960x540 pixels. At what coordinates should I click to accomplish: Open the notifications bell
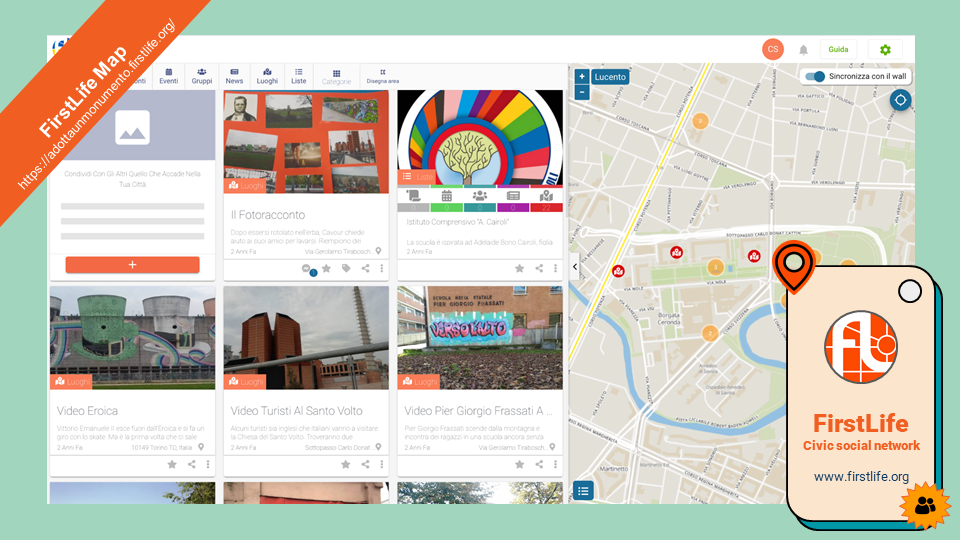click(803, 50)
